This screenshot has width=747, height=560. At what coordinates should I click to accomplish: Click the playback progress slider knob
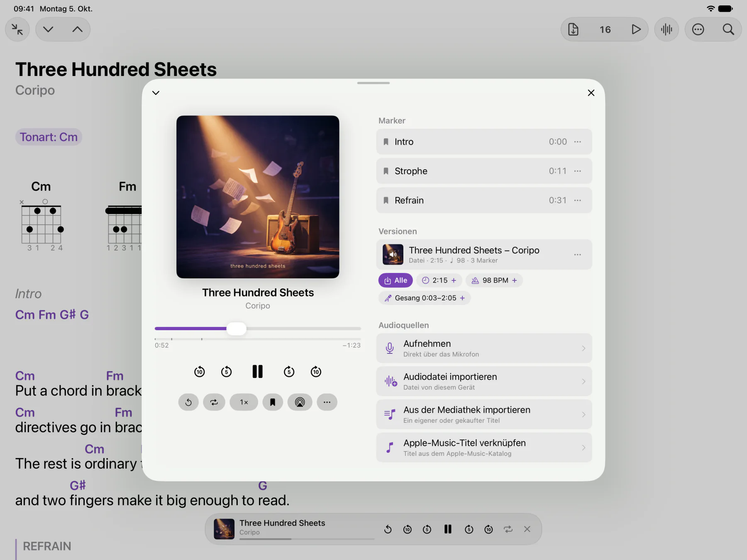pos(237,329)
